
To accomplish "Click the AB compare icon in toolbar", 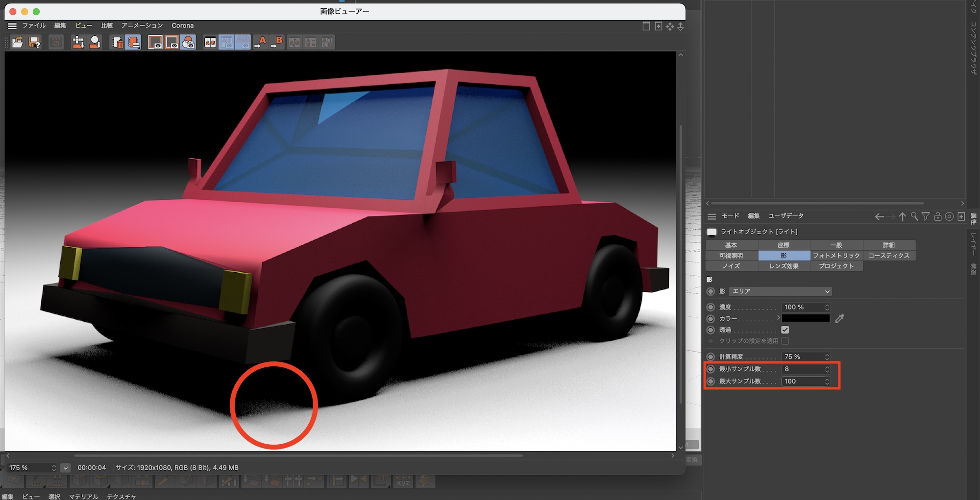I will 210,43.
